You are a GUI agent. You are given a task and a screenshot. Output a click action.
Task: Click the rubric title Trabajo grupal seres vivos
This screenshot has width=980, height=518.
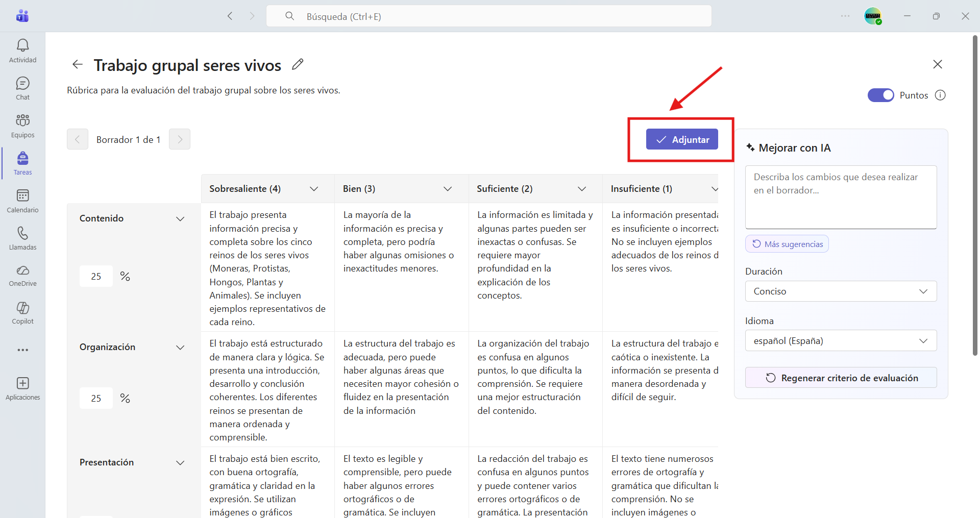point(187,65)
